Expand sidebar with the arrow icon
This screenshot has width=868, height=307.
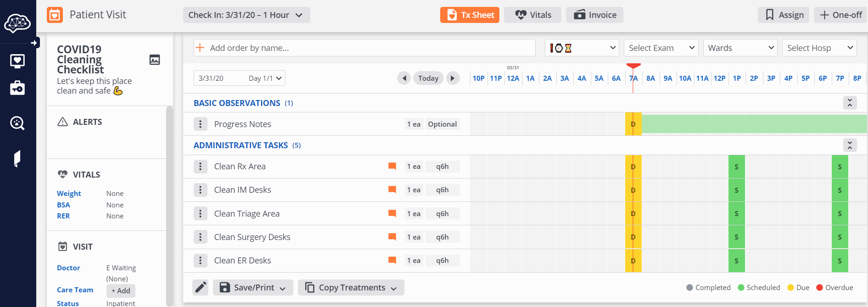(34, 43)
